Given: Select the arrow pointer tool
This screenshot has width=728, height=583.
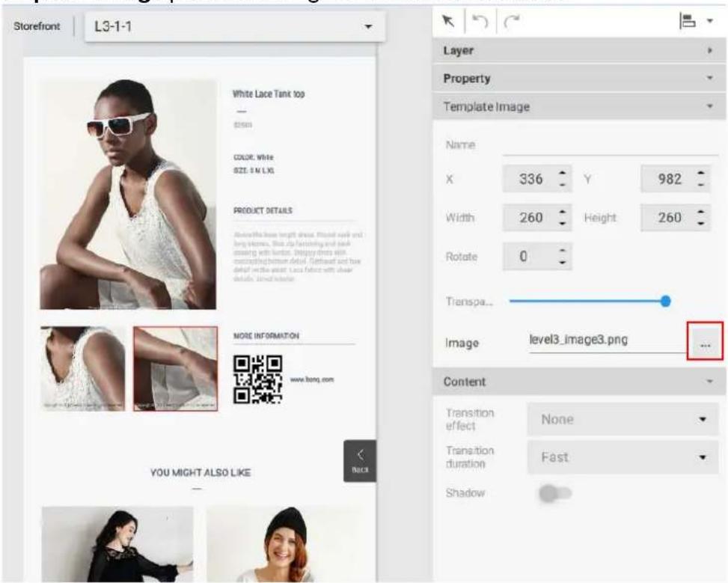Looking at the screenshot, I should click(x=448, y=22).
